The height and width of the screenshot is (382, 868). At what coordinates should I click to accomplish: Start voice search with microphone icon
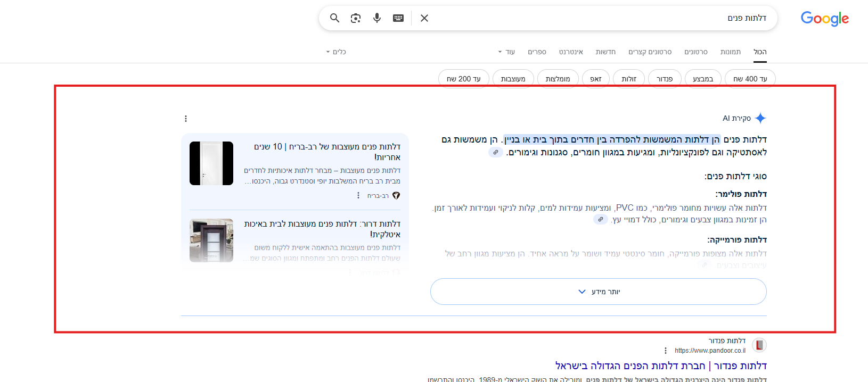[377, 18]
